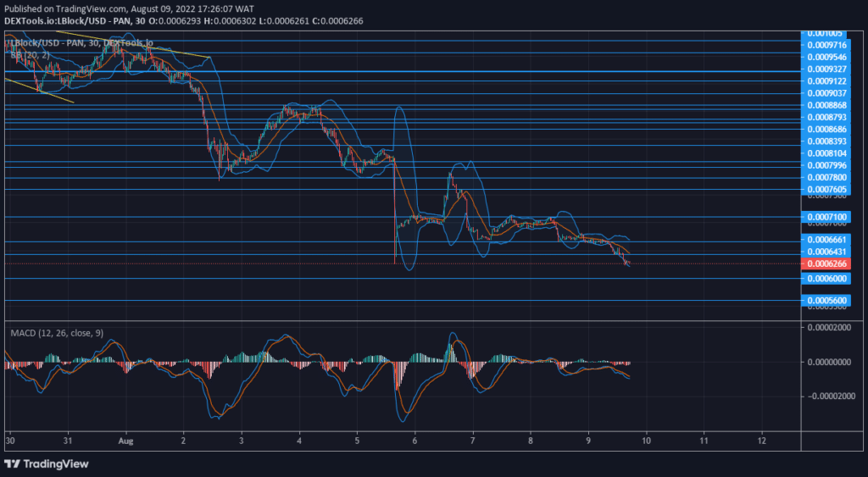The image size is (868, 477).
Task: Select the 0.0006000 price level label
Action: point(826,279)
